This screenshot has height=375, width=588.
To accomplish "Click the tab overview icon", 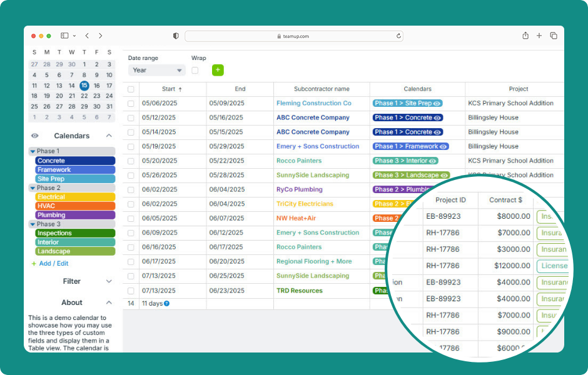I will (x=554, y=36).
